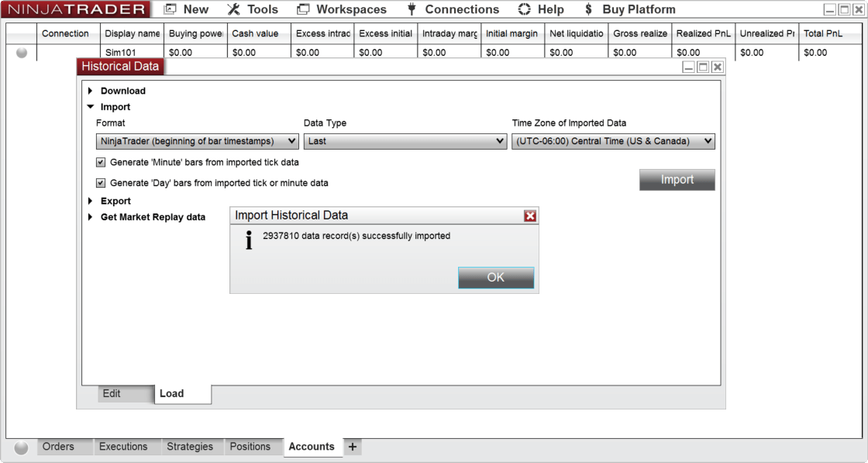The image size is (868, 463).
Task: Toggle Generate 'Minute' bars checkbox
Action: click(x=101, y=162)
